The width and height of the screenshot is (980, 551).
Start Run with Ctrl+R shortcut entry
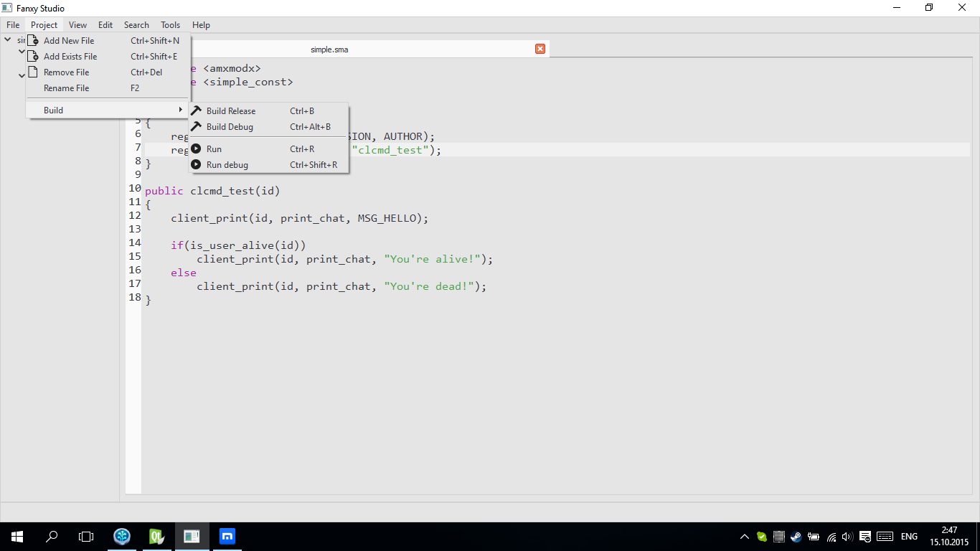268,149
